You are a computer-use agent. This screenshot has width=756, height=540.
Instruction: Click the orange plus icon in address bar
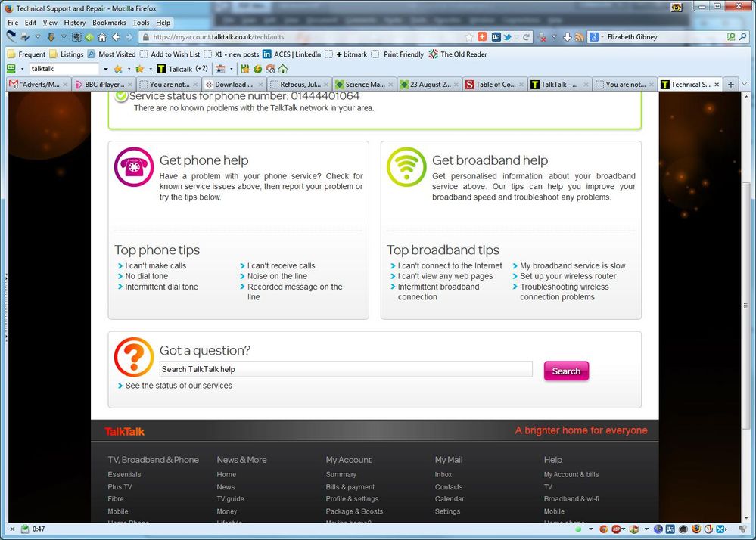tap(482, 36)
